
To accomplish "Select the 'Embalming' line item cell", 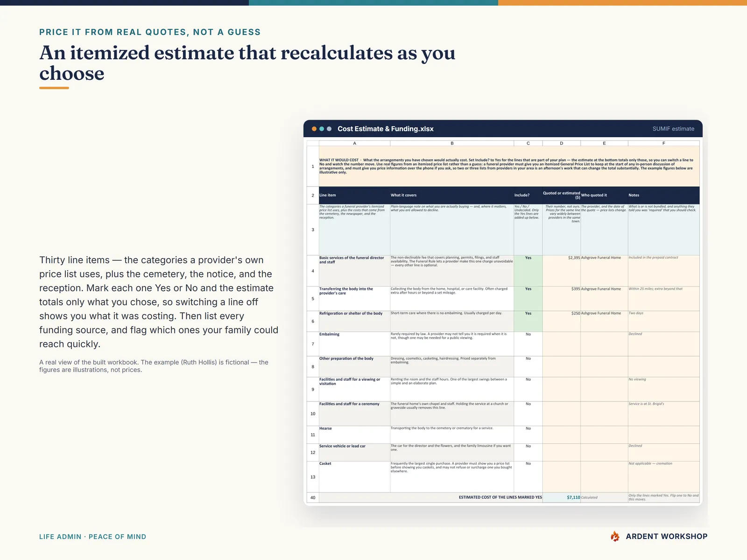I will 354,344.
